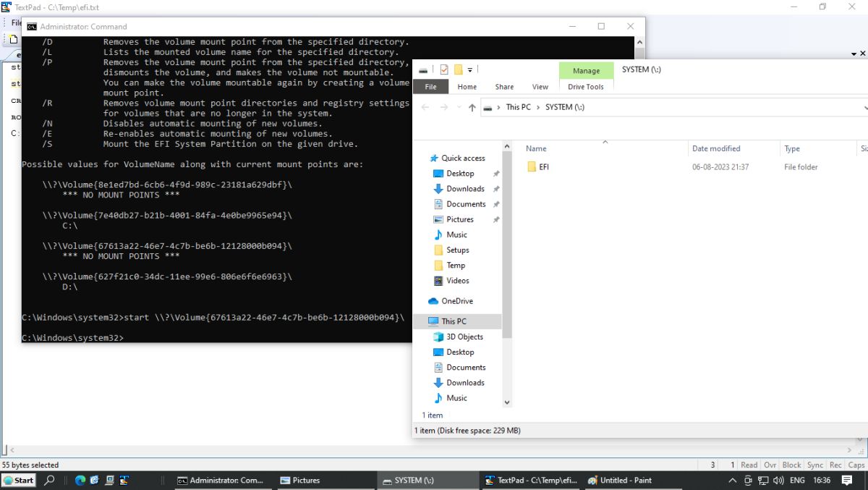This screenshot has width=868, height=490.
Task: Open pinned Documents under Quick access
Action: (466, 204)
